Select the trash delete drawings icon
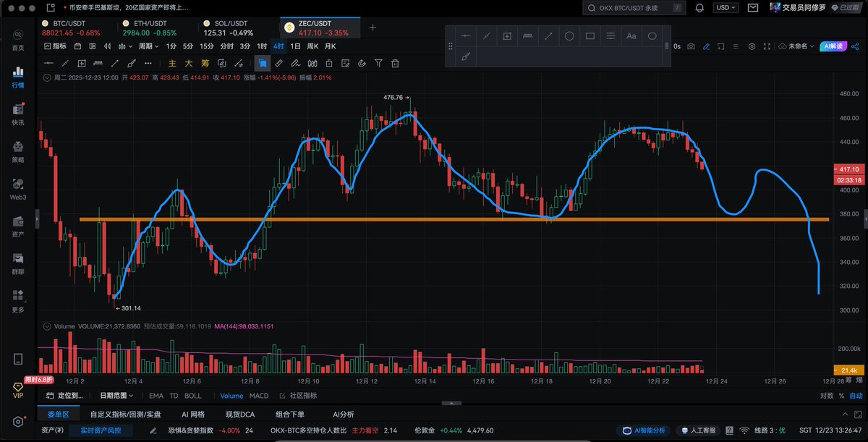Viewport: 868px width, 442px height. pos(394,64)
